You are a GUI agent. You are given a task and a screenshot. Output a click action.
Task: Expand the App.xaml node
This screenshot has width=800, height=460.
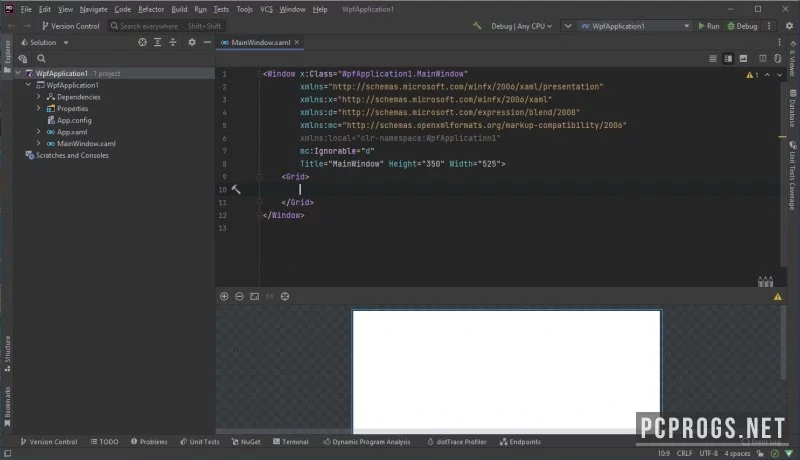(x=39, y=132)
